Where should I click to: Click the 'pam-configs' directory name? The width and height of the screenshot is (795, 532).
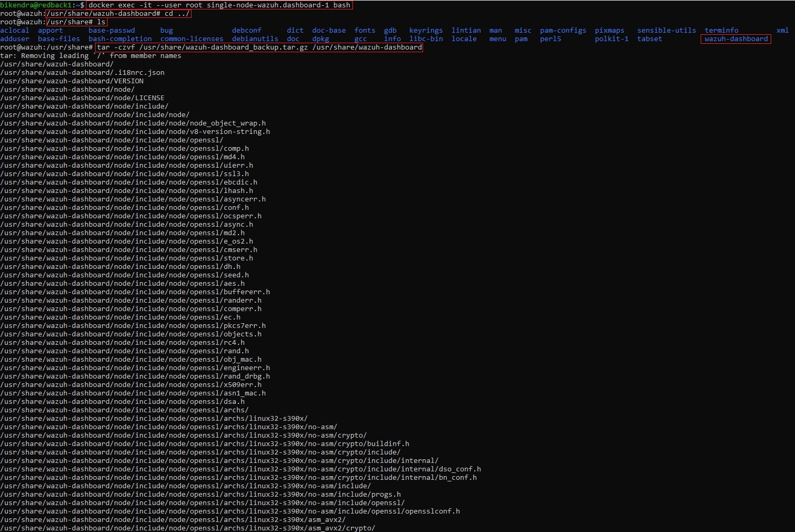(x=563, y=30)
